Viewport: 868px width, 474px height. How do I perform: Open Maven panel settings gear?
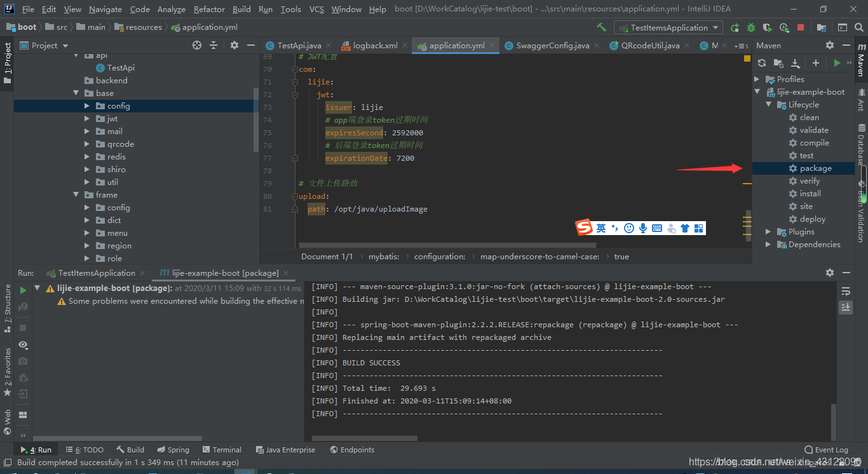829,45
